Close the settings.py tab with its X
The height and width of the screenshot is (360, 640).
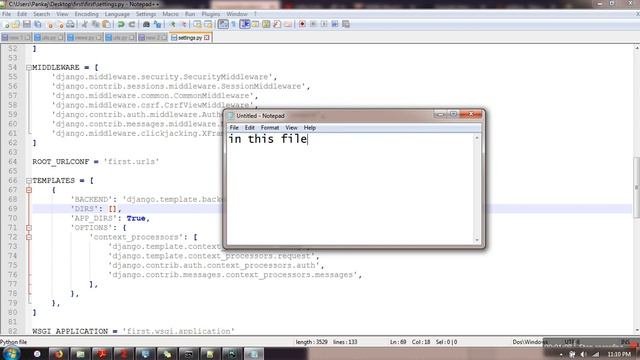tap(207, 38)
